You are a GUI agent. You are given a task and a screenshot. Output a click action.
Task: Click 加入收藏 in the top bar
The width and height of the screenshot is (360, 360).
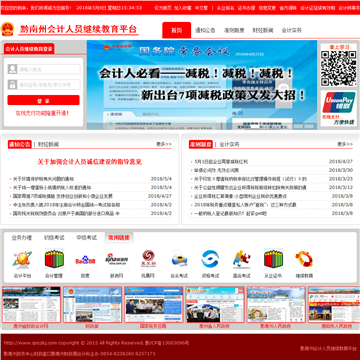pos(183,8)
